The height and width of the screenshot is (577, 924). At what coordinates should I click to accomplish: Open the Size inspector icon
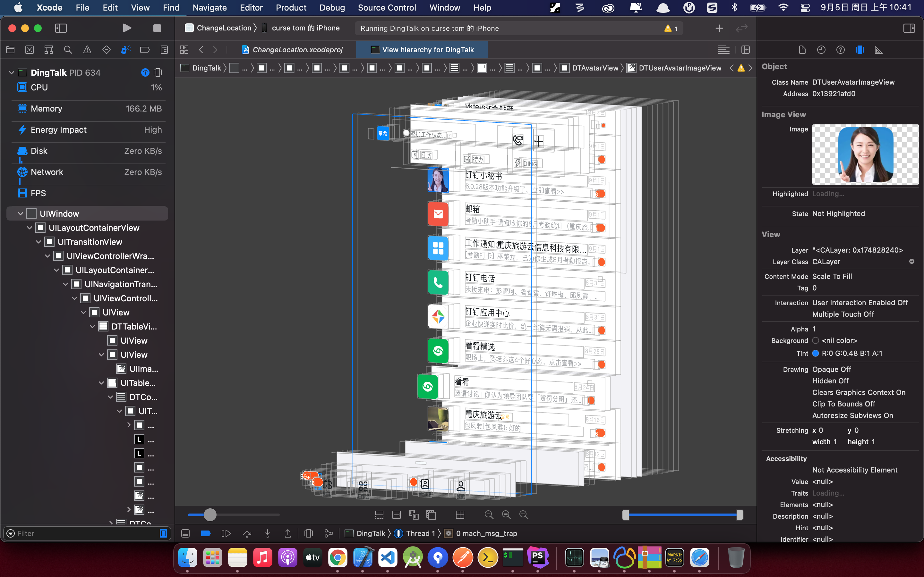[x=878, y=50]
